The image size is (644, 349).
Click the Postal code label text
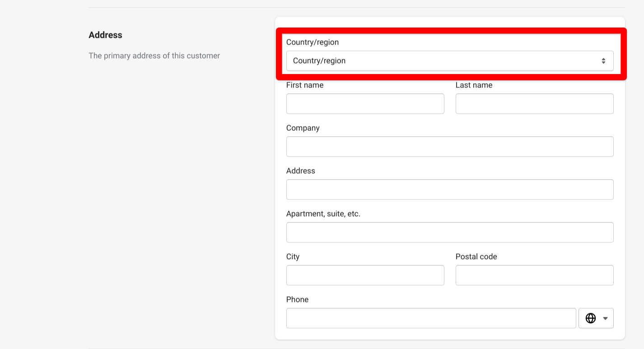(476, 257)
